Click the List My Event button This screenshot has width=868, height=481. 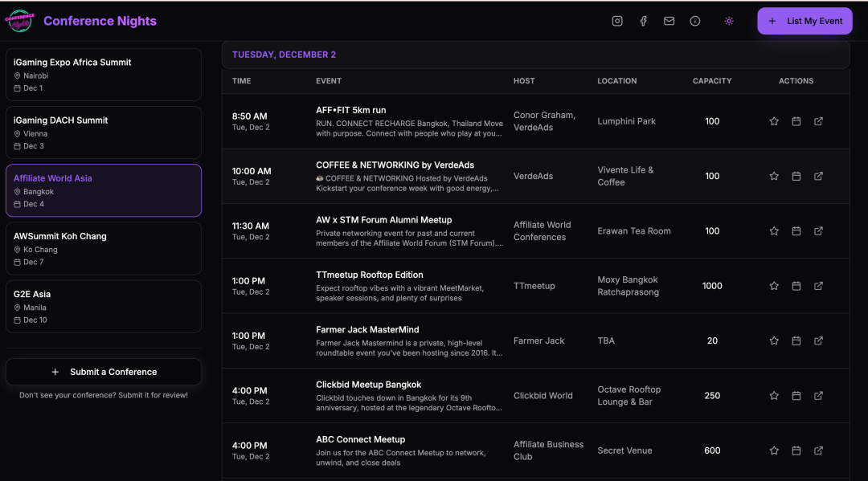(805, 21)
